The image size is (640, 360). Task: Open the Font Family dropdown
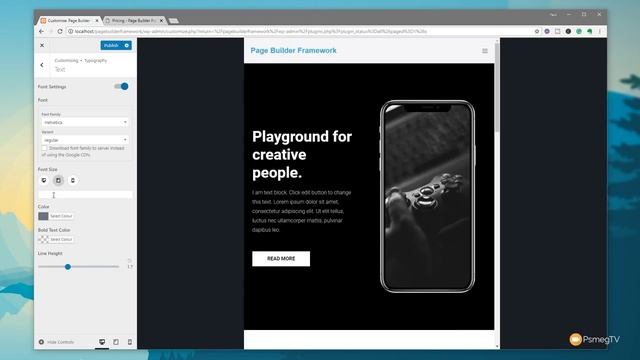[x=85, y=122]
